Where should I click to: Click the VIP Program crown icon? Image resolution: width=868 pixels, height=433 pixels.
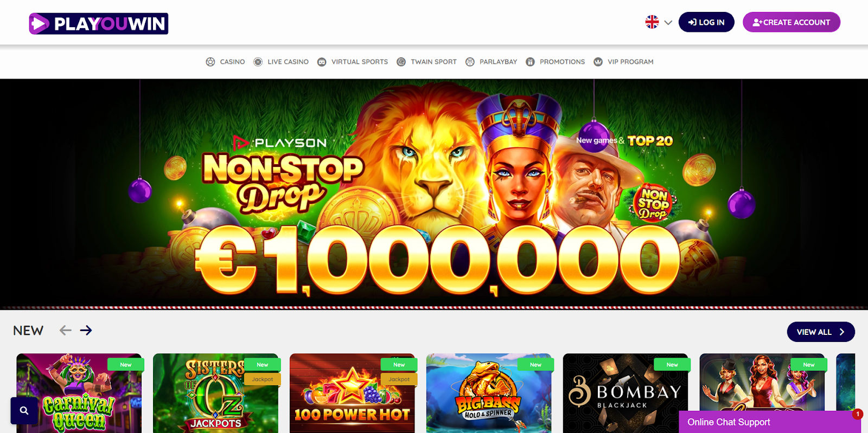click(x=598, y=62)
